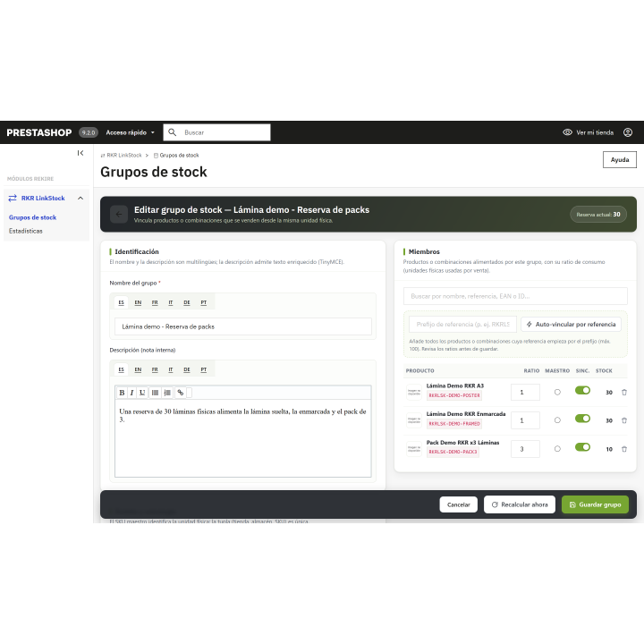Edit ratio for Pack Demo RKR x3
This screenshot has height=644, width=644.
[525, 449]
